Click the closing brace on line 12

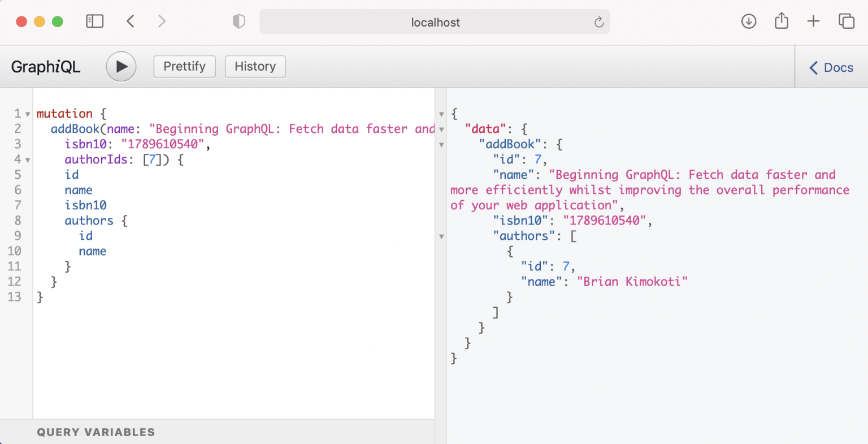(x=54, y=282)
